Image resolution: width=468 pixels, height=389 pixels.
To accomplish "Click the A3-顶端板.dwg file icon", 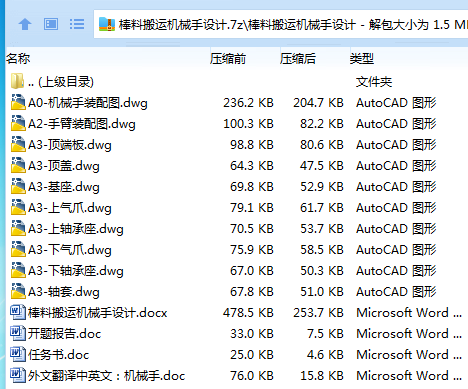I will click(18, 144).
